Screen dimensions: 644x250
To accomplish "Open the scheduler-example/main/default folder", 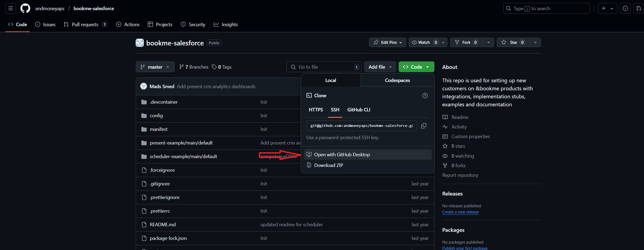I will click(x=183, y=156).
